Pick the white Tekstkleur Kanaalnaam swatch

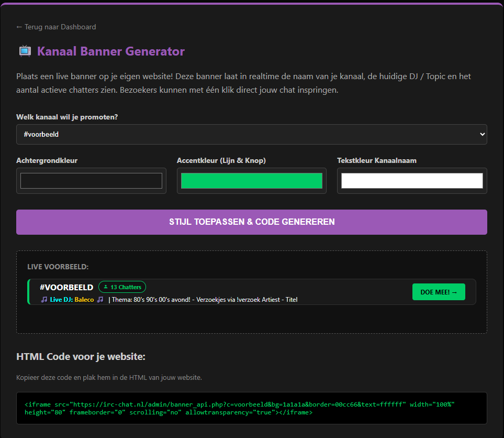(x=412, y=180)
